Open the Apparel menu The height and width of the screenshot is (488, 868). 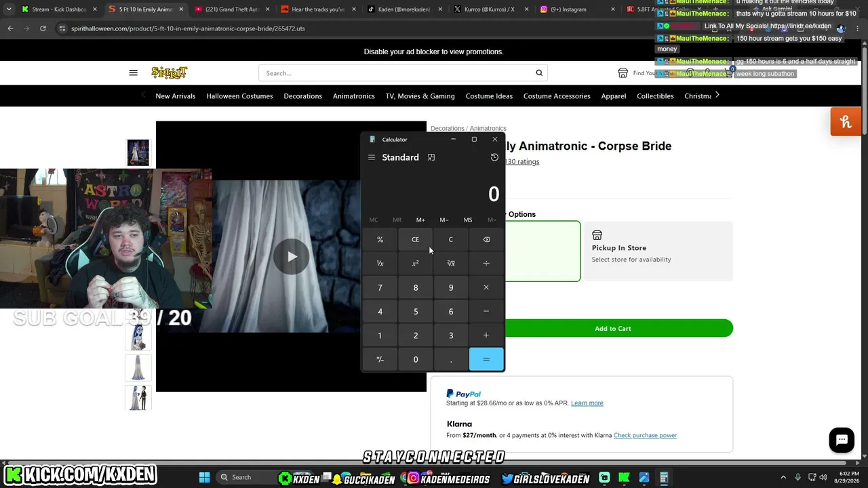(614, 96)
